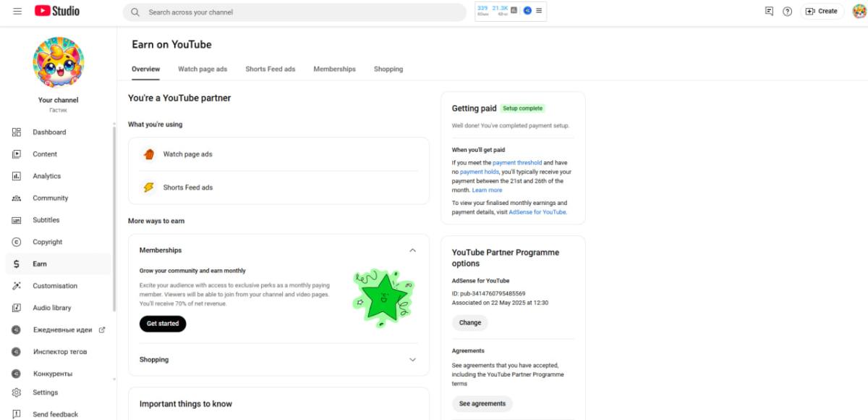This screenshot has height=420, width=868.
Task: Click the YouTube Studio logo
Action: click(x=57, y=11)
